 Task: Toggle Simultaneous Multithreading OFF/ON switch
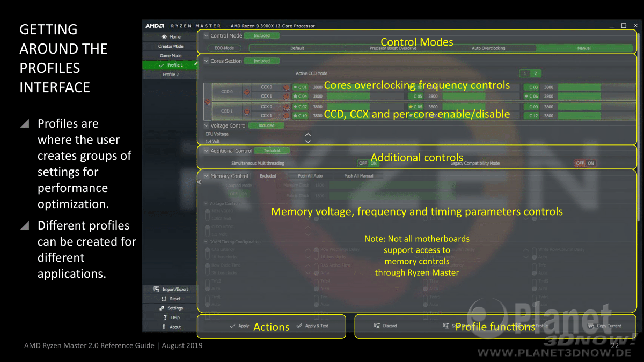coord(369,163)
